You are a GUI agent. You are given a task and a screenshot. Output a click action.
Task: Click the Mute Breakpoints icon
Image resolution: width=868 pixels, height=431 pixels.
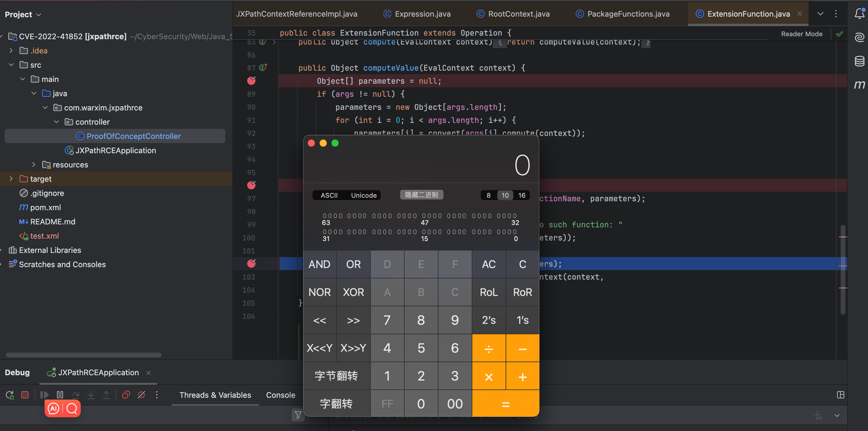click(x=141, y=394)
